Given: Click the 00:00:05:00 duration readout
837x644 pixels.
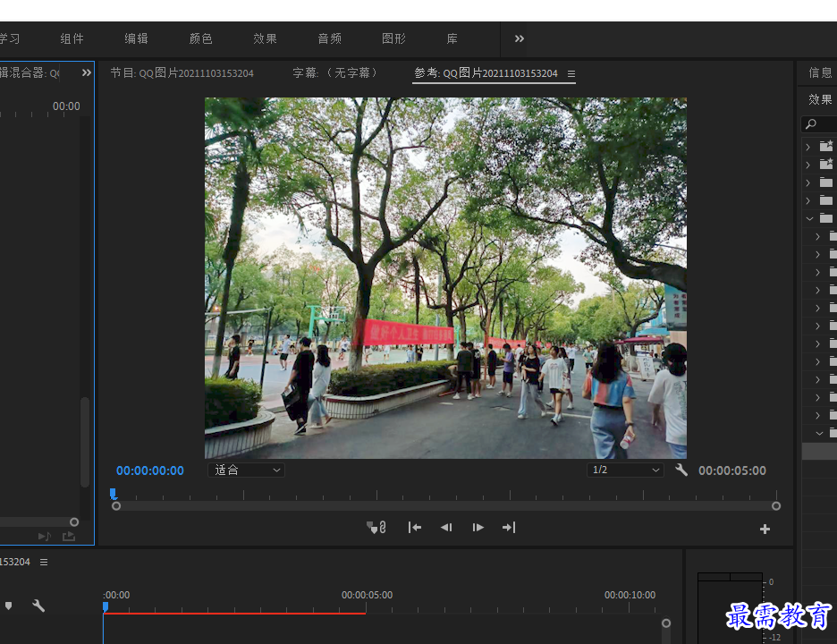Looking at the screenshot, I should tap(732, 470).
